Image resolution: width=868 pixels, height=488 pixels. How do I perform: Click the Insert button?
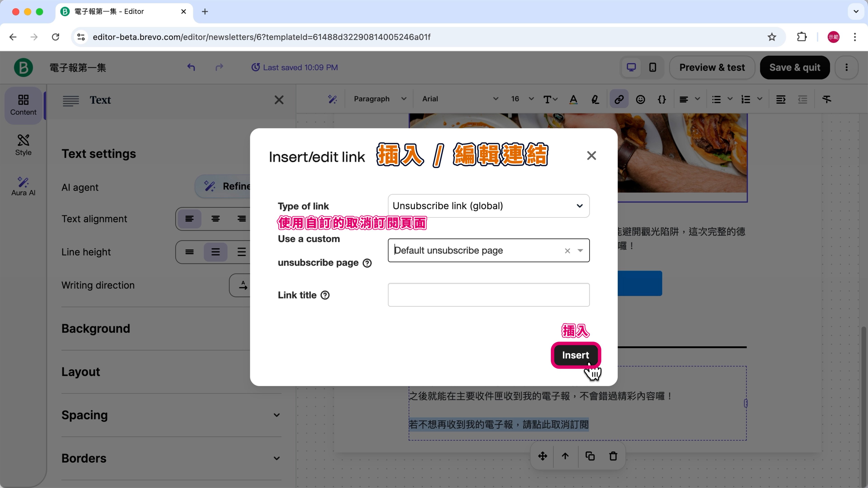tap(575, 355)
